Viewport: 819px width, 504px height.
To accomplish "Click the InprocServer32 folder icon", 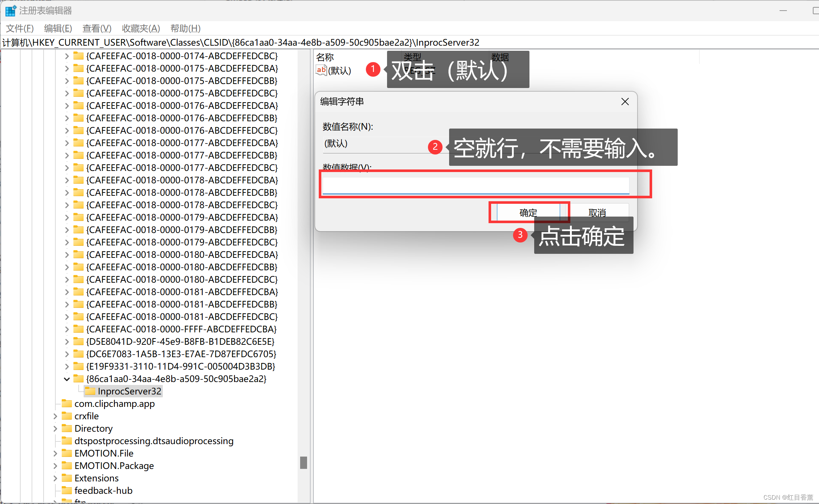I will coord(90,391).
